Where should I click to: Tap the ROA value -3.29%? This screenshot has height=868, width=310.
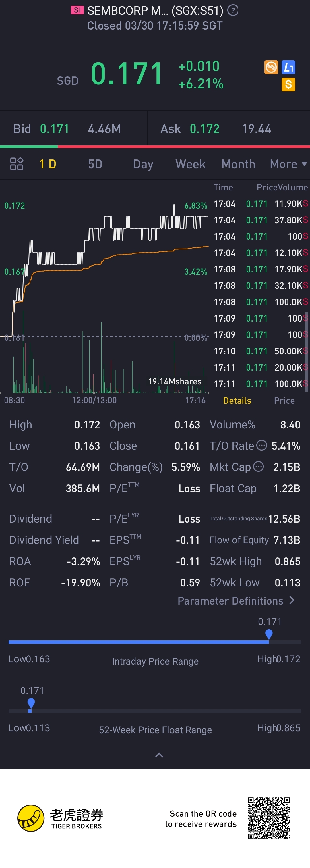click(x=83, y=561)
